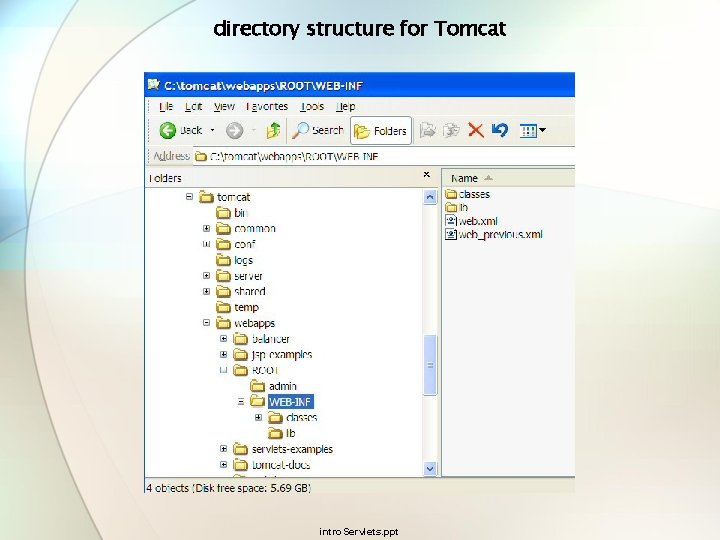Expand the shared folder node

click(x=206, y=291)
